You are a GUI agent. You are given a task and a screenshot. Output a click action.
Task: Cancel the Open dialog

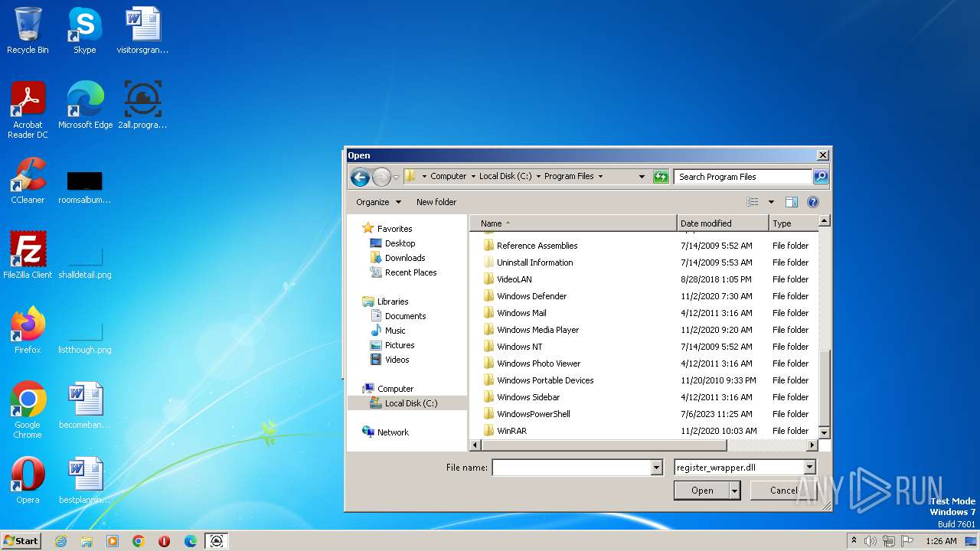[x=783, y=491]
